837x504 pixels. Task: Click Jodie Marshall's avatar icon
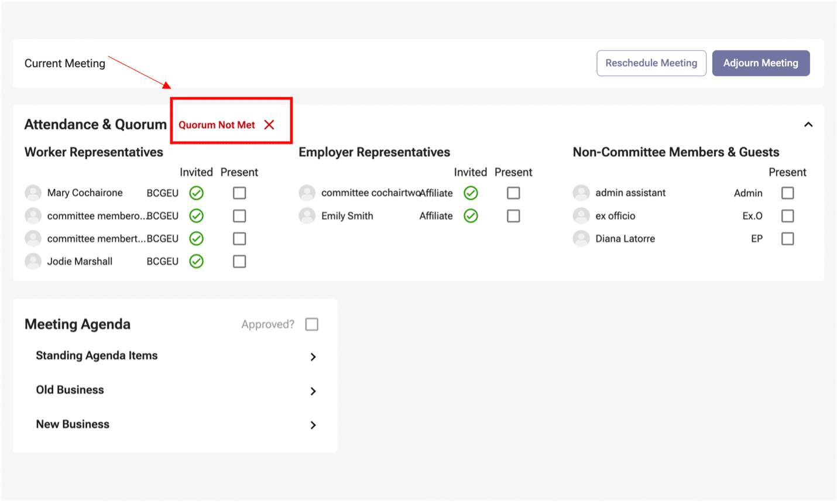pos(33,261)
